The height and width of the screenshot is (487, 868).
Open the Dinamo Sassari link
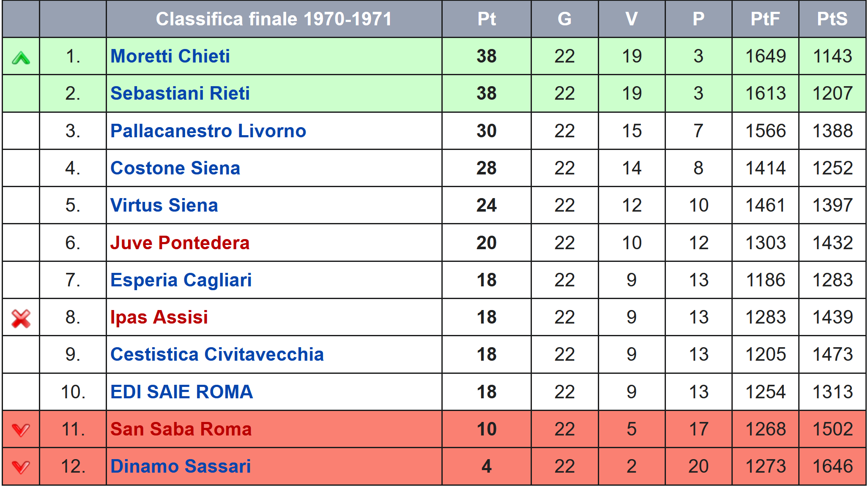181,466
